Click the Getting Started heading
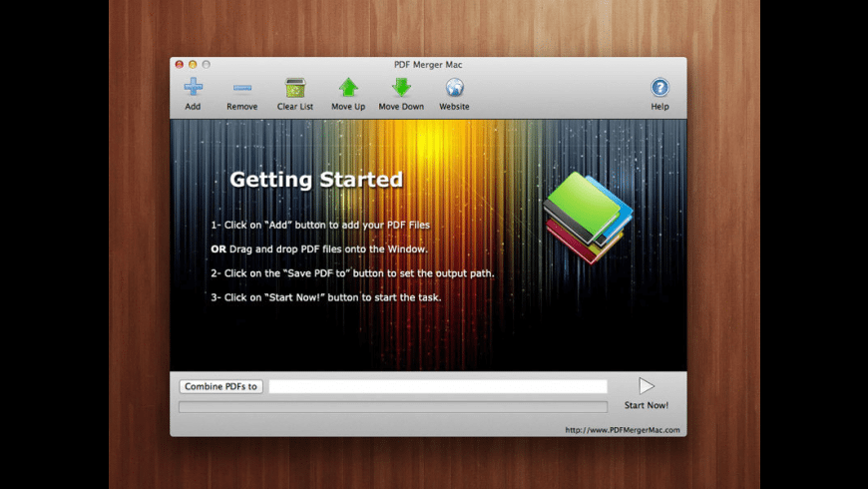 (316, 180)
